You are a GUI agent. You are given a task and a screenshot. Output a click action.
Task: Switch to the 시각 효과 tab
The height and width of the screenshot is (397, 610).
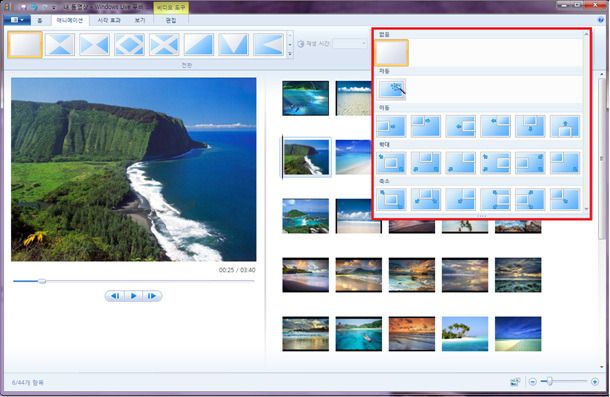click(x=109, y=20)
